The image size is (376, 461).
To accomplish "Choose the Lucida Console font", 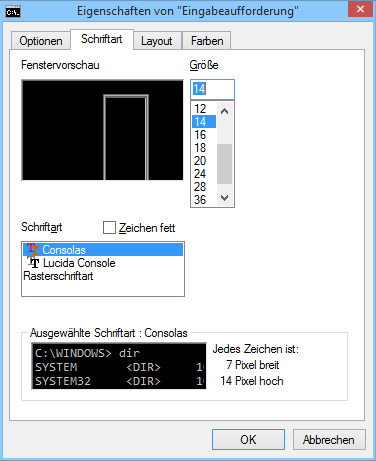I will point(103,263).
